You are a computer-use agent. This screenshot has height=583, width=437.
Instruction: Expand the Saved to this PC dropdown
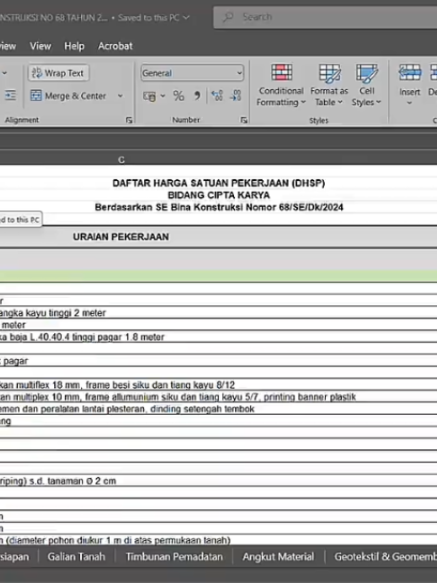186,17
